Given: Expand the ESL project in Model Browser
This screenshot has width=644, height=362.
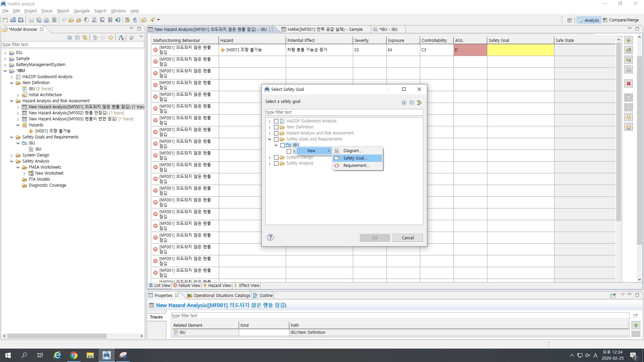Looking at the screenshot, I should pyautogui.click(x=5, y=53).
